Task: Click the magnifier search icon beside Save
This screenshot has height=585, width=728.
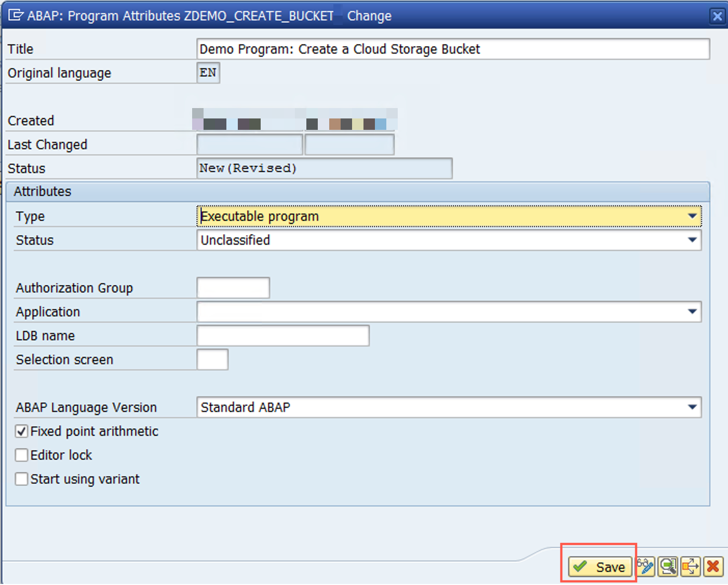Action: [x=668, y=567]
